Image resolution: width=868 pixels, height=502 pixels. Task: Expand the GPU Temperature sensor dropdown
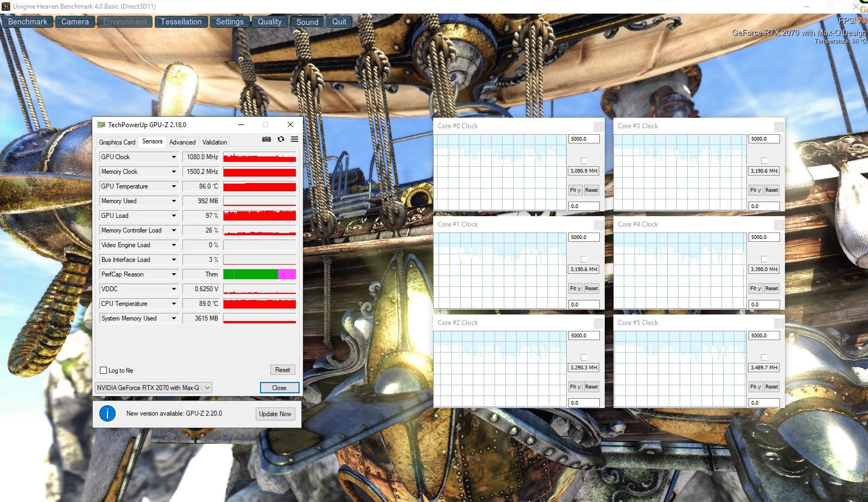(x=174, y=186)
